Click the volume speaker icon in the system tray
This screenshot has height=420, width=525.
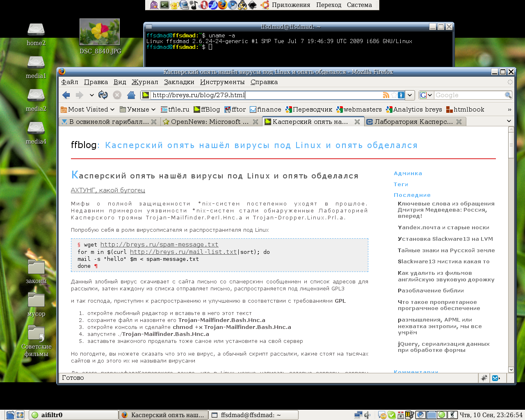pyautogui.click(x=367, y=415)
